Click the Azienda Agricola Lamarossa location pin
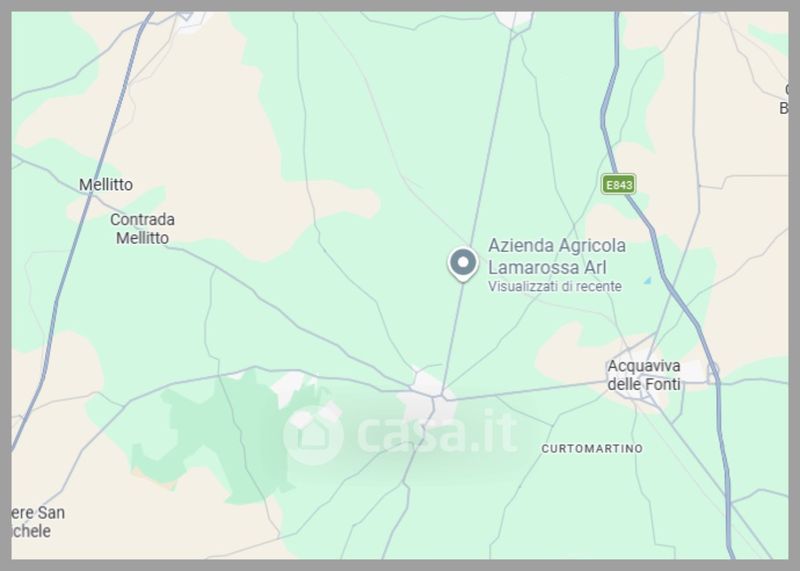800x571 pixels. [463, 264]
